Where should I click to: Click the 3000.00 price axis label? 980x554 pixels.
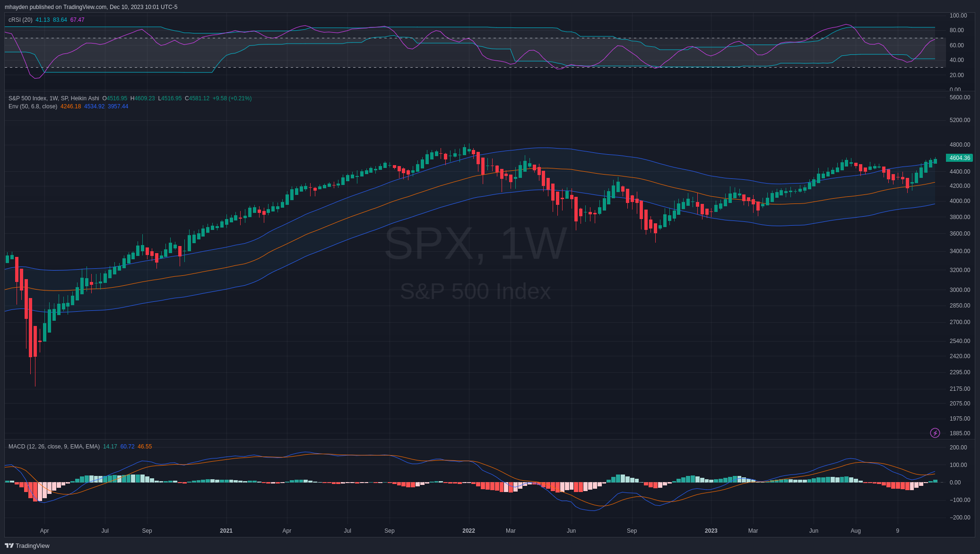[960, 290]
